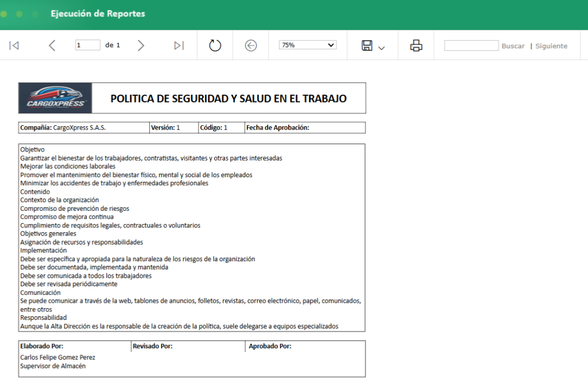The width and height of the screenshot is (588, 382).
Task: Select Siguiente to find next match
Action: click(x=551, y=46)
